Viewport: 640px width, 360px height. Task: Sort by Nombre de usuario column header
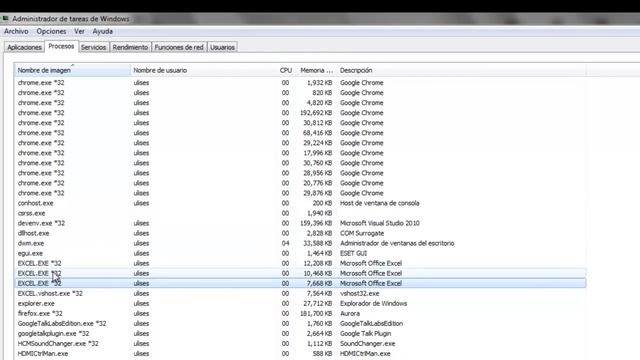[204, 70]
